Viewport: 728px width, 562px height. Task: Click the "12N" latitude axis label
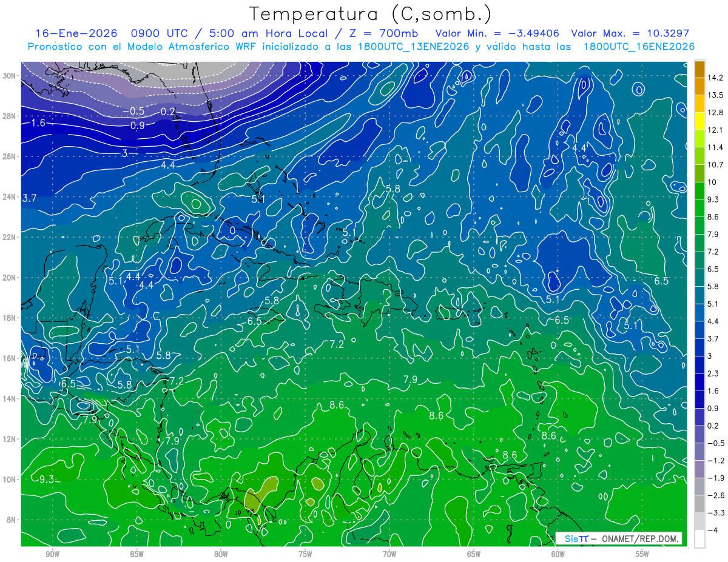point(10,439)
